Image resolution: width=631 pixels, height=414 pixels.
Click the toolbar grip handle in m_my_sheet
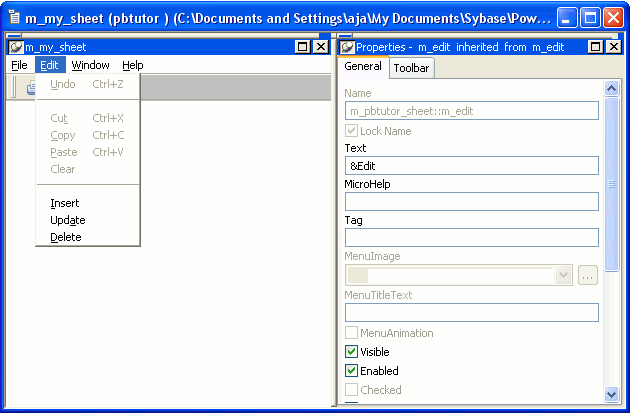(x=14, y=87)
